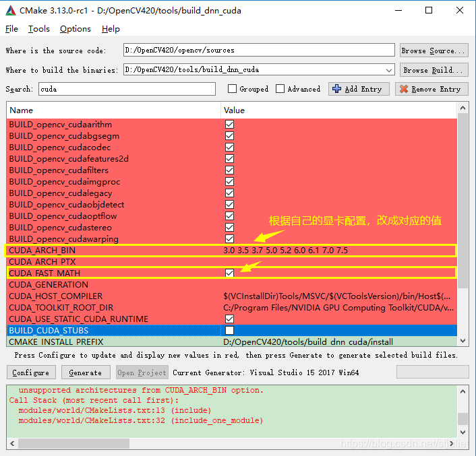Image resolution: width=476 pixels, height=456 pixels.
Task: Toggle the Advanced checkbox
Action: (x=280, y=89)
